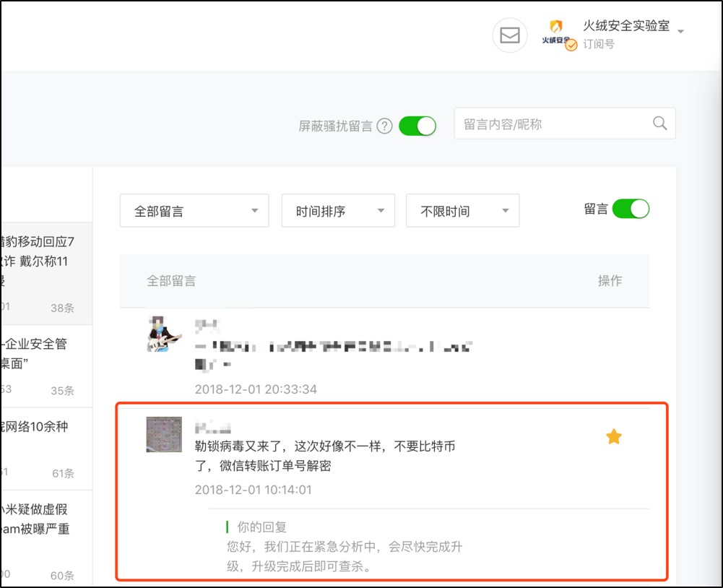Image resolution: width=723 pixels, height=588 pixels.
Task: Click the search magnifier icon
Action: click(659, 124)
